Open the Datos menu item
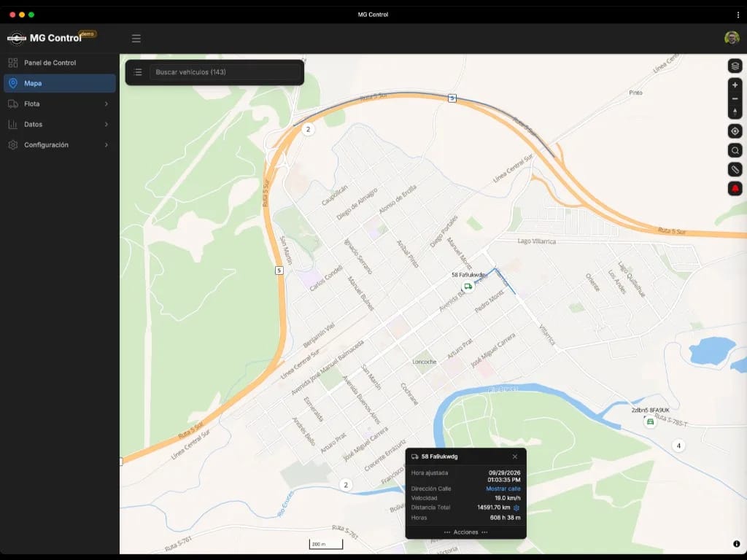Image resolution: width=747 pixels, height=560 pixels. 60,124
